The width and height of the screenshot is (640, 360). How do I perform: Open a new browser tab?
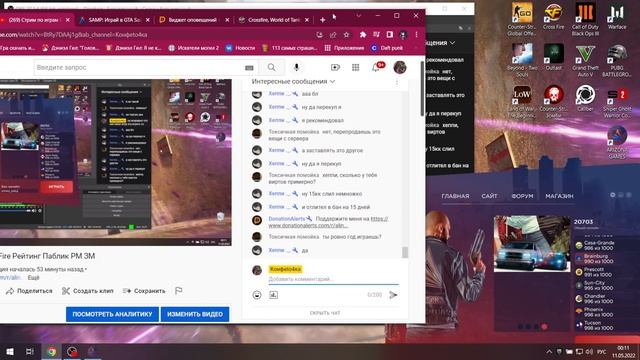click(x=322, y=20)
